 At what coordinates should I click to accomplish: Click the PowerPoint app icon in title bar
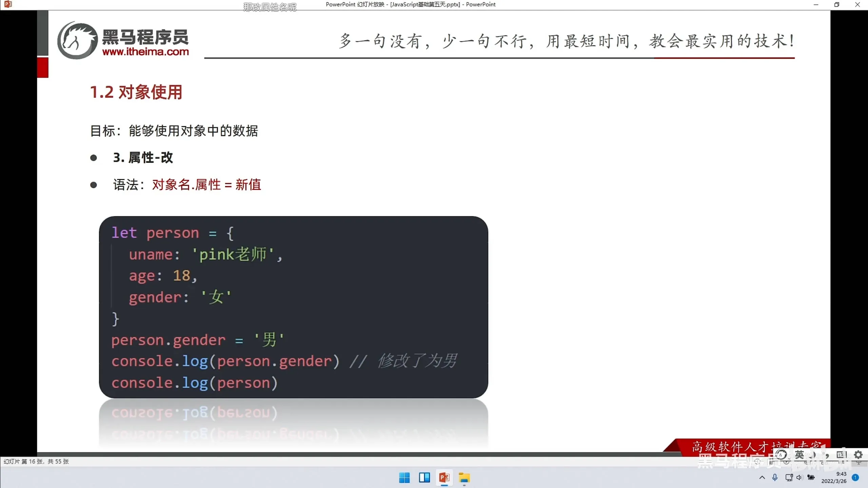point(8,4)
